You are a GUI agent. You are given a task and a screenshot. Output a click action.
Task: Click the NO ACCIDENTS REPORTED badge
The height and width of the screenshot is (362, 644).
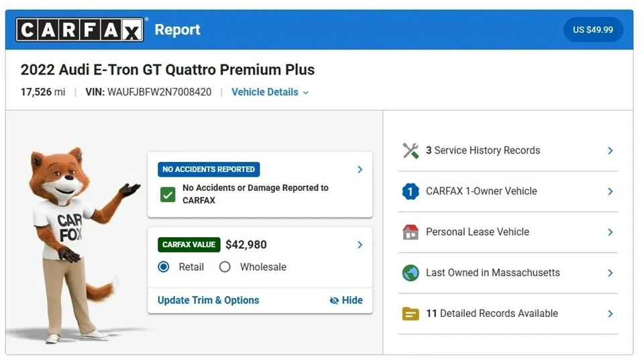pyautogui.click(x=209, y=169)
